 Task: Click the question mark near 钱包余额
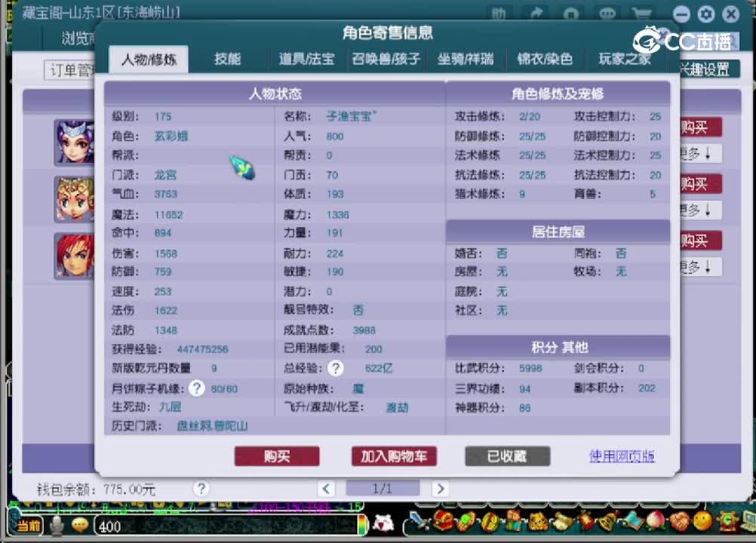click(201, 489)
